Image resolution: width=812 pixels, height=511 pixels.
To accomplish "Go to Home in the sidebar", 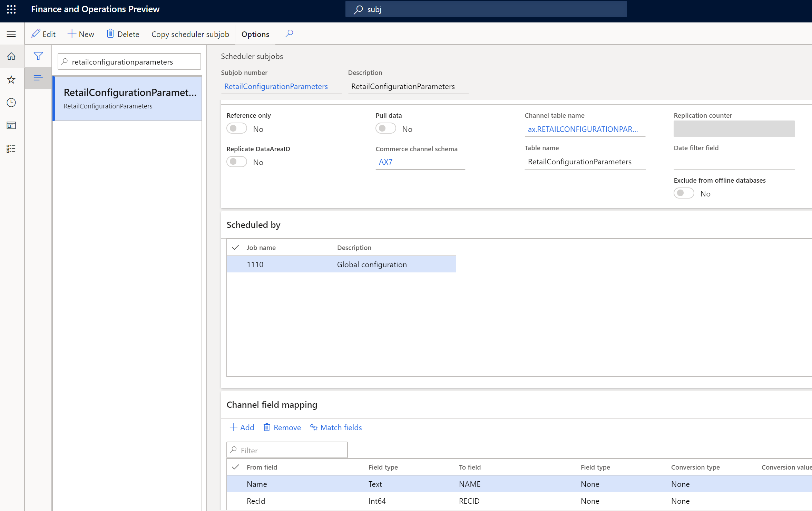I will (11, 56).
